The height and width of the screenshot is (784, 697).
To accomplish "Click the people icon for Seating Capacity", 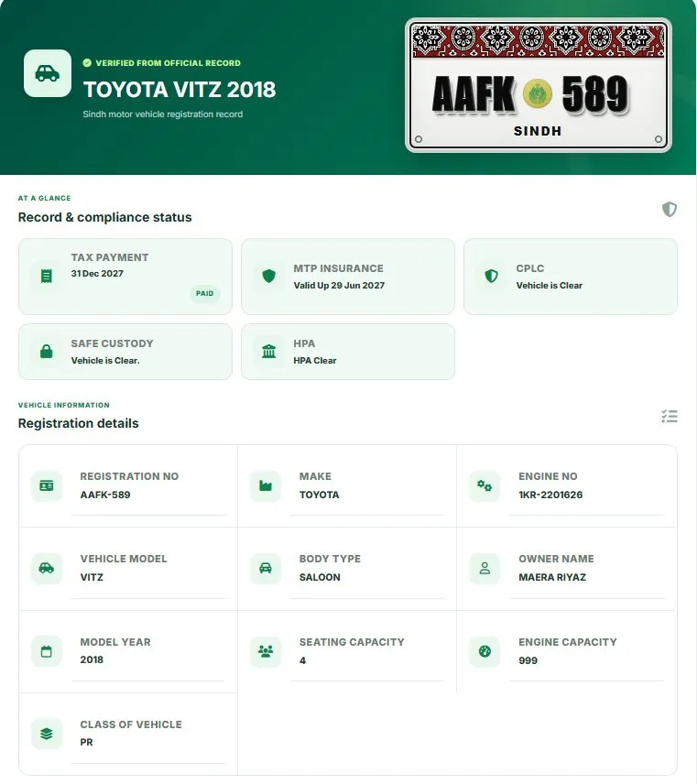I will coord(266,651).
